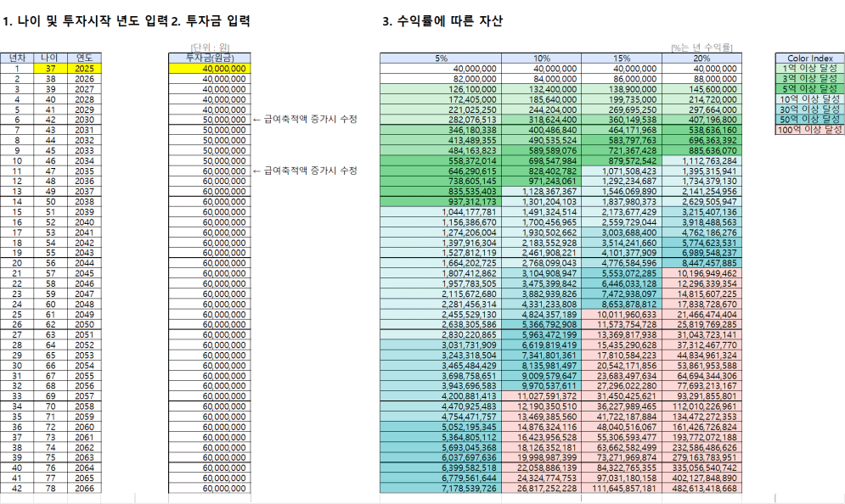Select the final 15% value 111,645,857,181

(622, 489)
